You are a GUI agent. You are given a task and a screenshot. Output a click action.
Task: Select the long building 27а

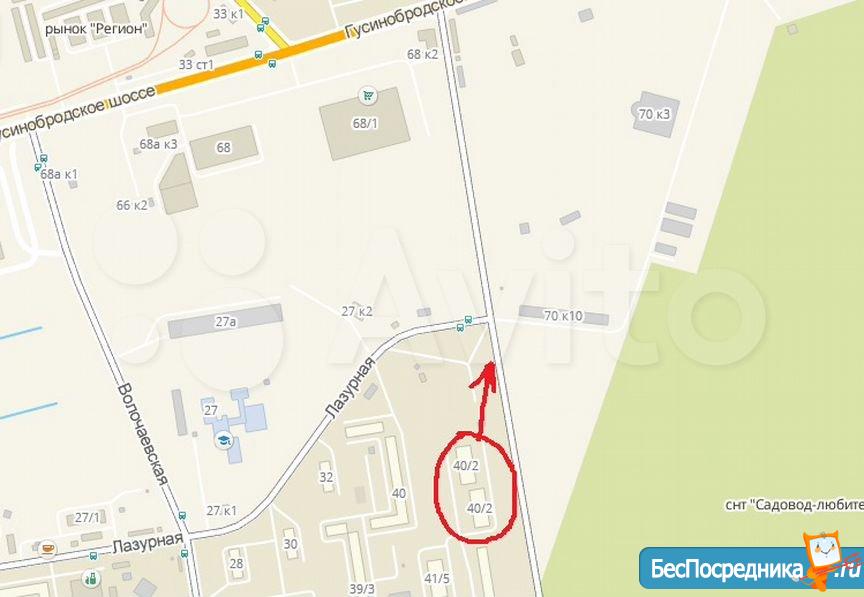tap(225, 321)
